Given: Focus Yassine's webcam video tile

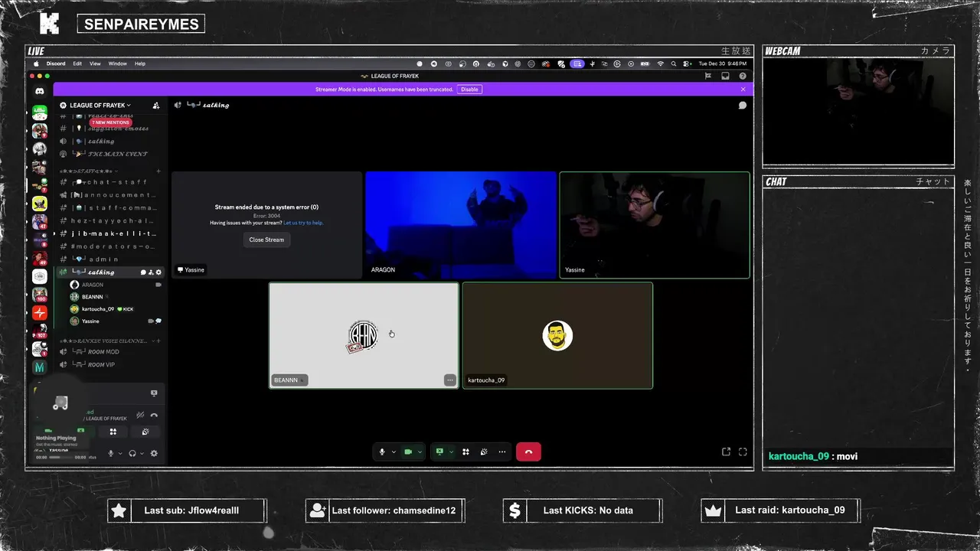Looking at the screenshot, I should pos(655,225).
